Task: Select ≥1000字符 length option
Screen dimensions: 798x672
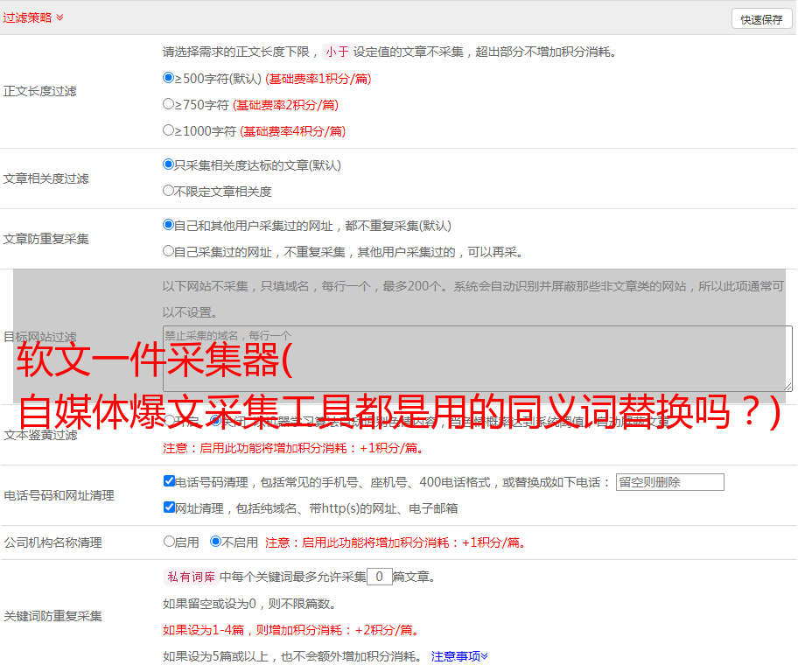Action: click(168, 129)
